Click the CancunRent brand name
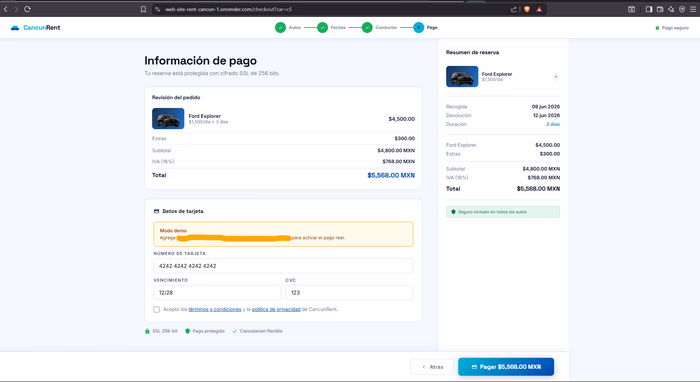The image size is (700, 382). coord(42,28)
